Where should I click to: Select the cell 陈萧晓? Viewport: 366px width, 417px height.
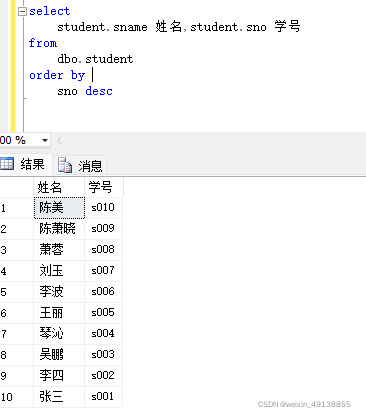59,229
